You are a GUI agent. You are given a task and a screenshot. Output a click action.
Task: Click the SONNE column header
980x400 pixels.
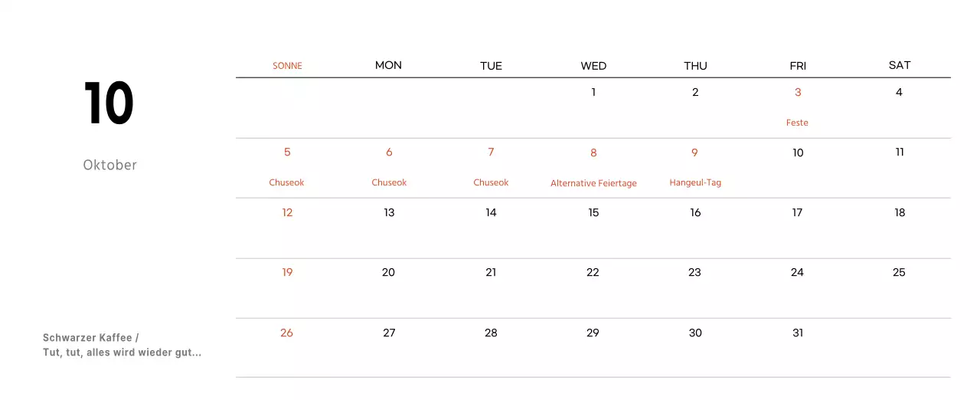pyautogui.click(x=287, y=66)
